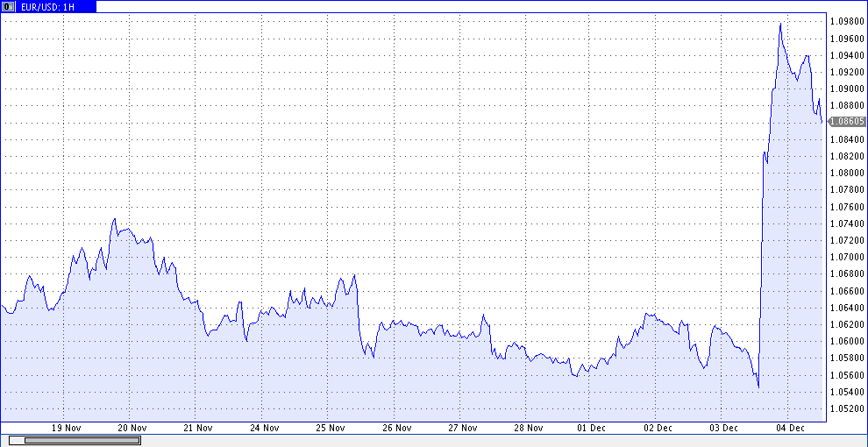Click the 1.09800 price axis label
This screenshot has width=868, height=447.
point(847,22)
